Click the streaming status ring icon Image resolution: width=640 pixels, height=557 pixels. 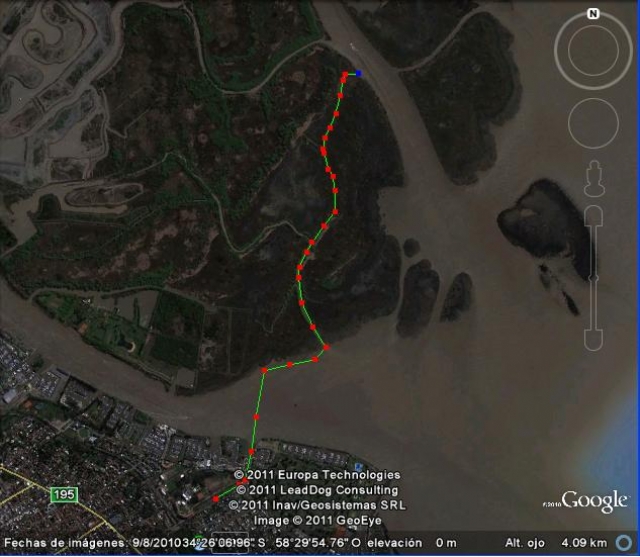[624, 543]
